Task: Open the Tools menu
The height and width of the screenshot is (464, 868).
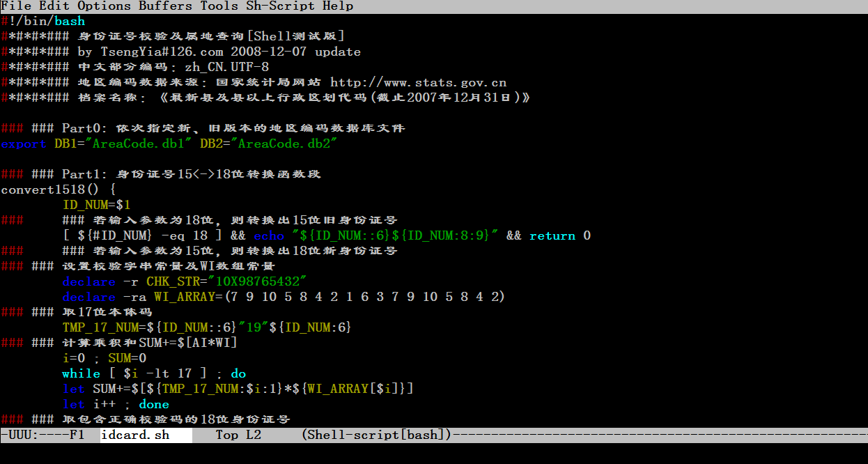Action: pyautogui.click(x=219, y=6)
